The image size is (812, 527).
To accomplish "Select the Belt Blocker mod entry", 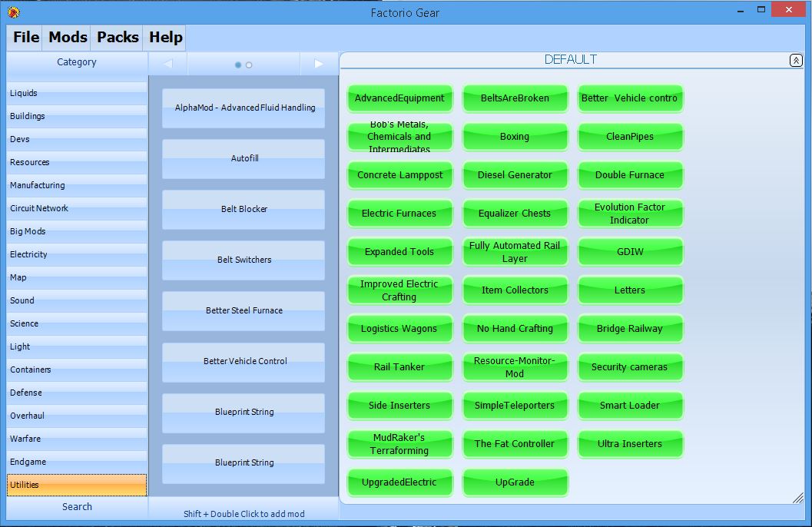I will 244,210.
